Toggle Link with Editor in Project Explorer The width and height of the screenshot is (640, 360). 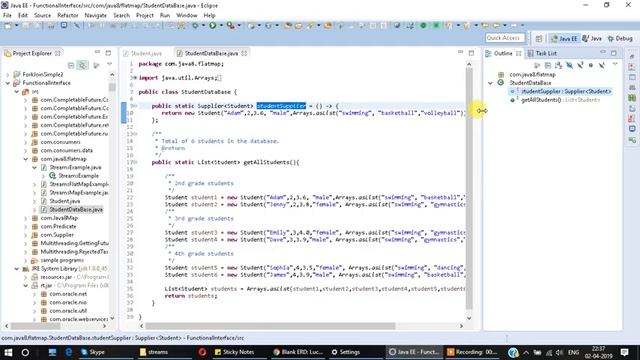click(x=83, y=65)
